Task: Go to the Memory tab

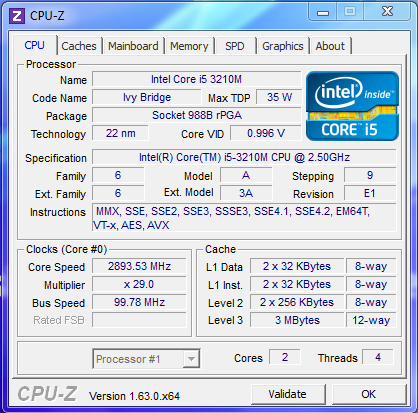Action: [x=189, y=46]
